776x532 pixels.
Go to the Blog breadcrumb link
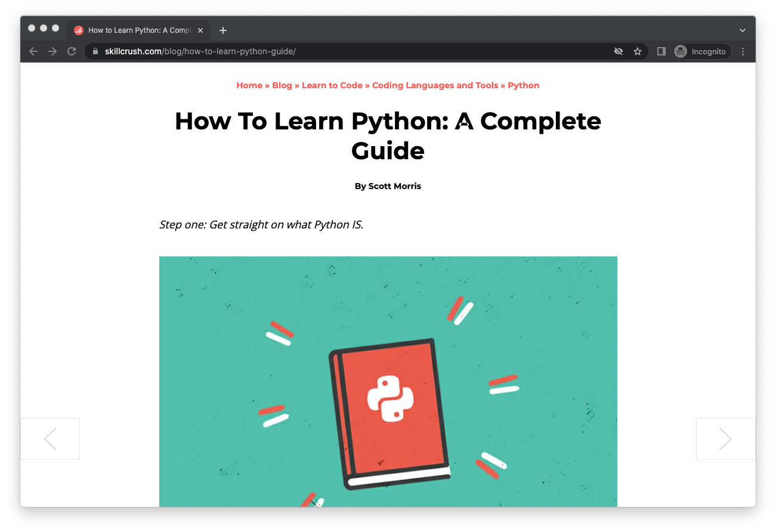pos(282,85)
